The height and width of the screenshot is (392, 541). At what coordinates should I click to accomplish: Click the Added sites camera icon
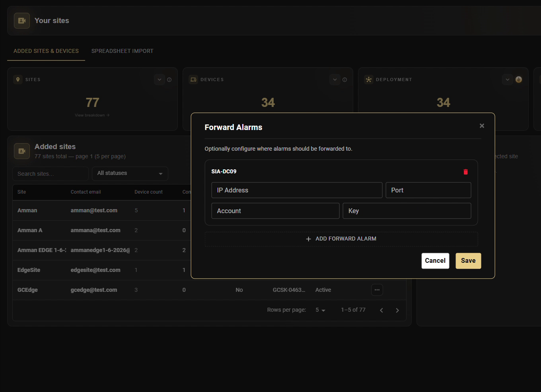tap(22, 151)
